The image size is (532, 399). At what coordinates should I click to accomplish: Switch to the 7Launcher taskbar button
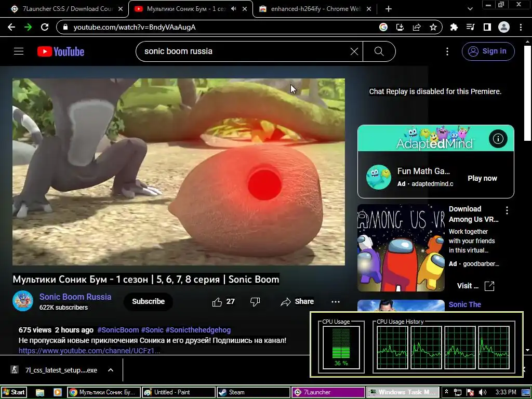(x=328, y=392)
